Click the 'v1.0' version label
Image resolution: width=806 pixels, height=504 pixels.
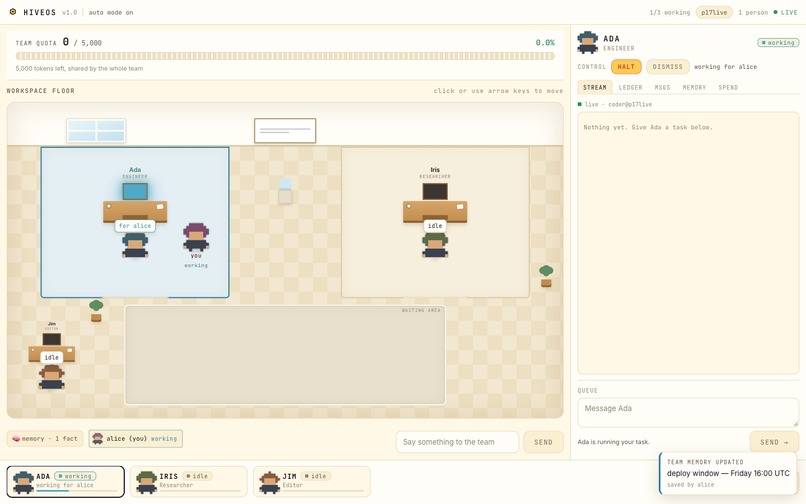point(69,12)
